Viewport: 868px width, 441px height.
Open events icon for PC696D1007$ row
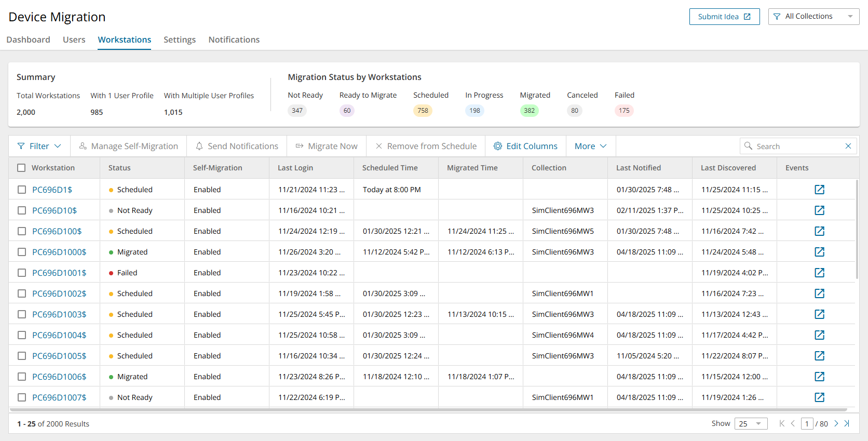(819, 397)
